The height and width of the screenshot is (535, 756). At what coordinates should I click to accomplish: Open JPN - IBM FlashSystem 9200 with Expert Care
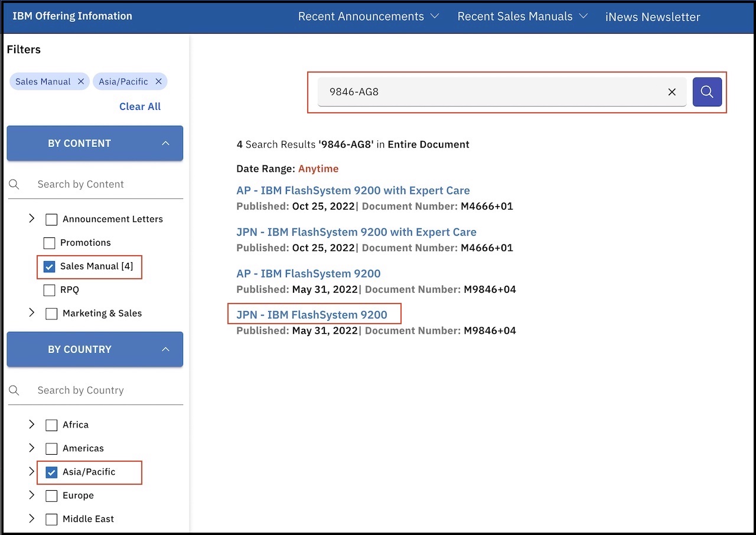356,232
